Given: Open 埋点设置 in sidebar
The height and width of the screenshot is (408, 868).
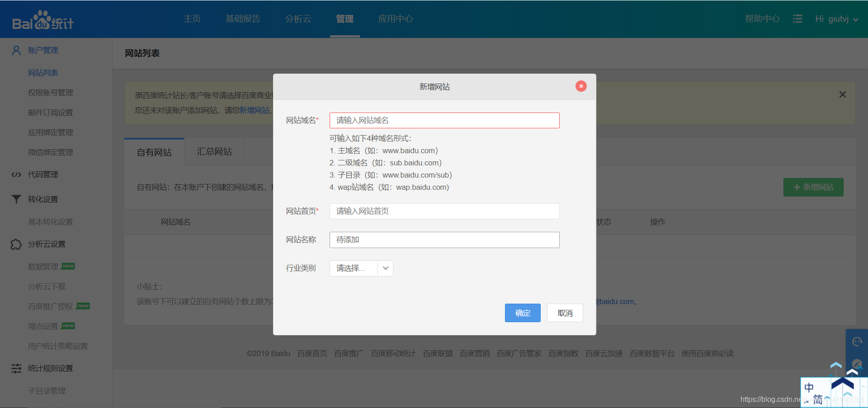Looking at the screenshot, I should [x=43, y=326].
